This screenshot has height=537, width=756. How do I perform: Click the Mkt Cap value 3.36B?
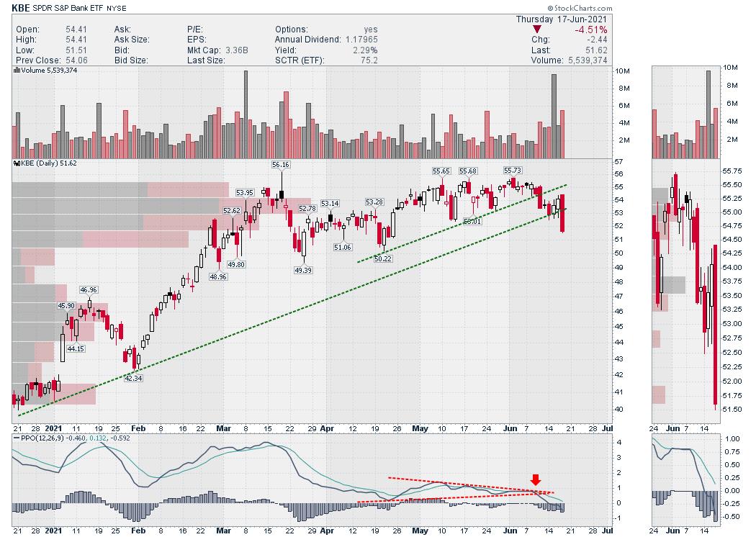[x=236, y=50]
